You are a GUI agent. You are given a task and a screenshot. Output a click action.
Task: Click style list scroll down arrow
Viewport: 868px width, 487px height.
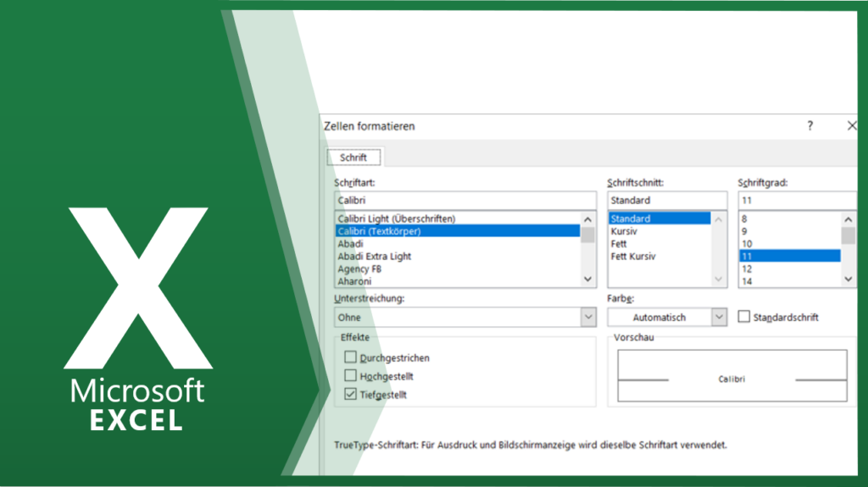[x=719, y=279]
